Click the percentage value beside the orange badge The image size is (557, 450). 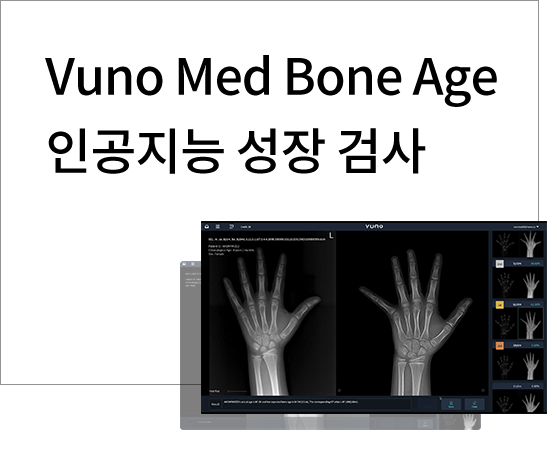[x=536, y=346]
